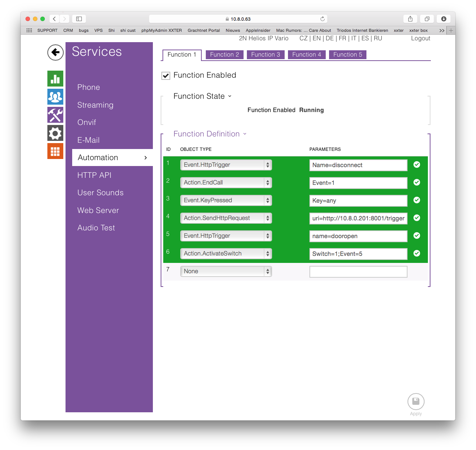Uncheck the Function Enabled checkbox
The image size is (476, 450).
[166, 76]
